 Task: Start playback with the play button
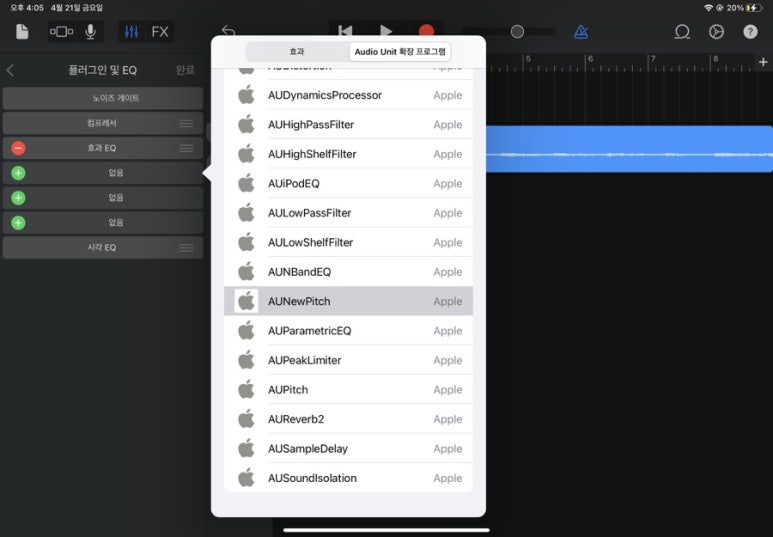(386, 31)
